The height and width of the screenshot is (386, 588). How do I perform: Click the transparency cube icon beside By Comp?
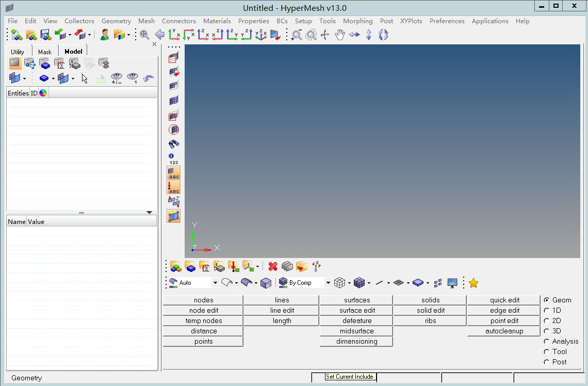pos(266,283)
